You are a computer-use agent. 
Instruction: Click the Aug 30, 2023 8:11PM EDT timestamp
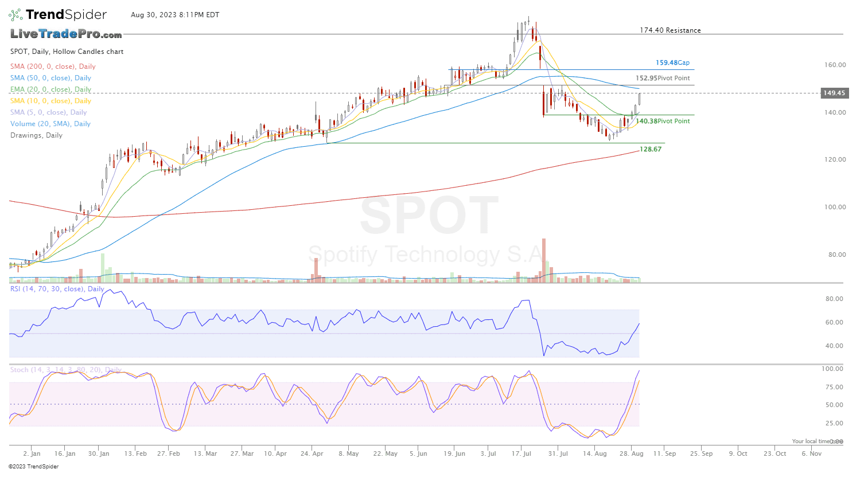pos(175,15)
